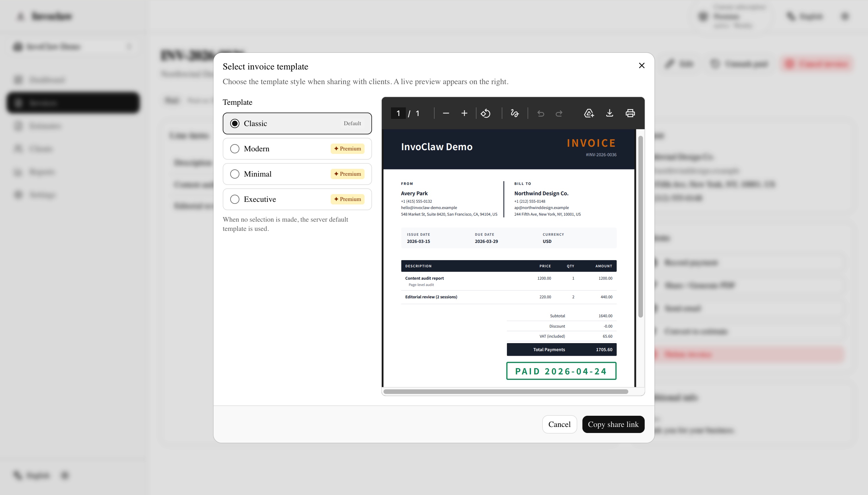Redo the annotation
868x495 pixels.
click(559, 113)
